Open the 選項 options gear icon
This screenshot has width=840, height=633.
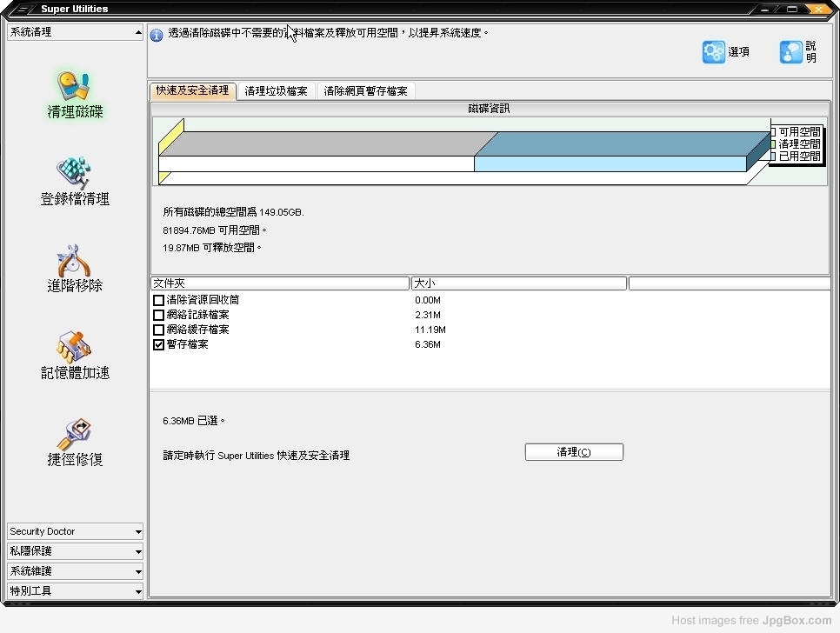click(x=714, y=52)
